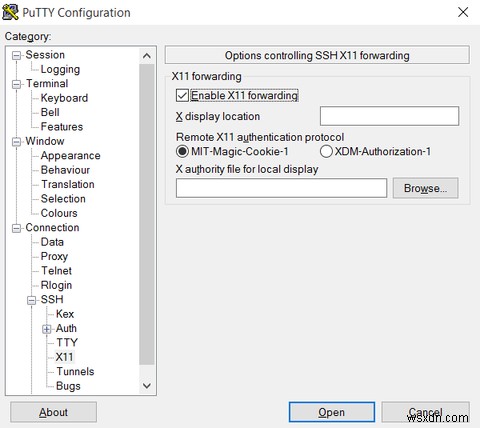Collapse the Connection tree node
This screenshot has width=480, height=428.
(16, 228)
